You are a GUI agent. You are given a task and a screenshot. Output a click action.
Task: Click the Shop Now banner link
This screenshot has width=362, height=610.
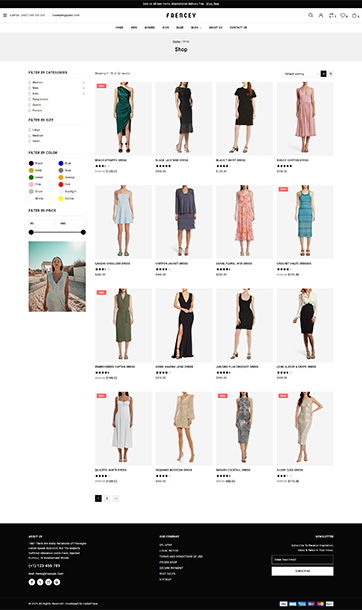click(213, 4)
